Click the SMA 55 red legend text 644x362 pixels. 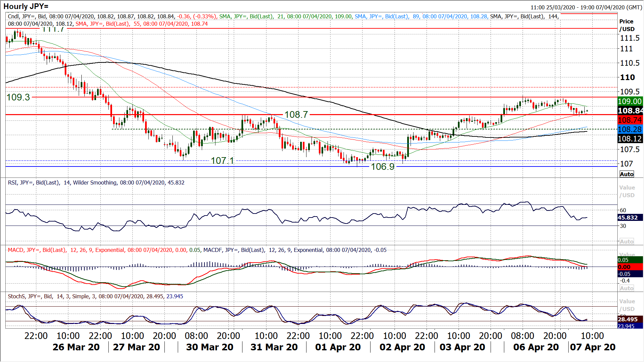pos(142,24)
